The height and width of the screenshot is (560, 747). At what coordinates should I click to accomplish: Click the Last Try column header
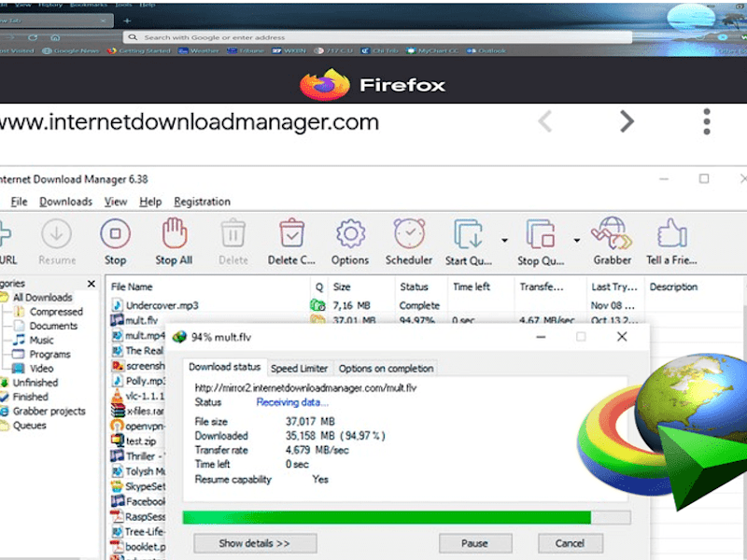613,287
